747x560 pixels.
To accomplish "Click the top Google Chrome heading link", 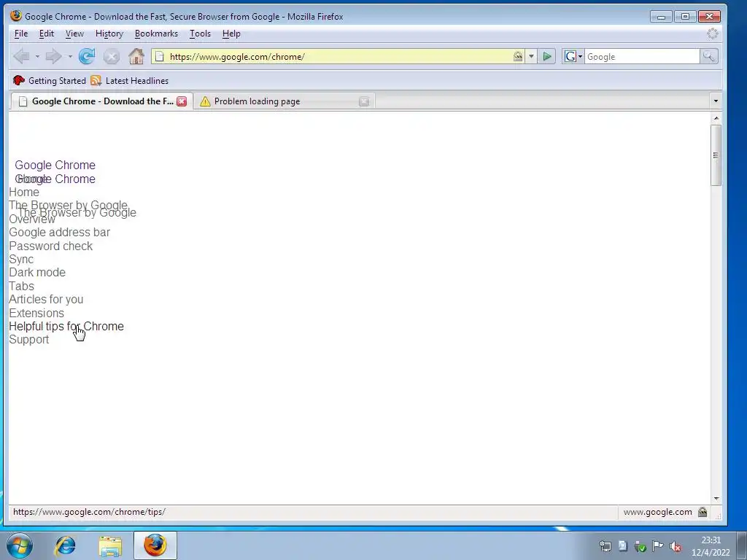I will coord(55,166).
